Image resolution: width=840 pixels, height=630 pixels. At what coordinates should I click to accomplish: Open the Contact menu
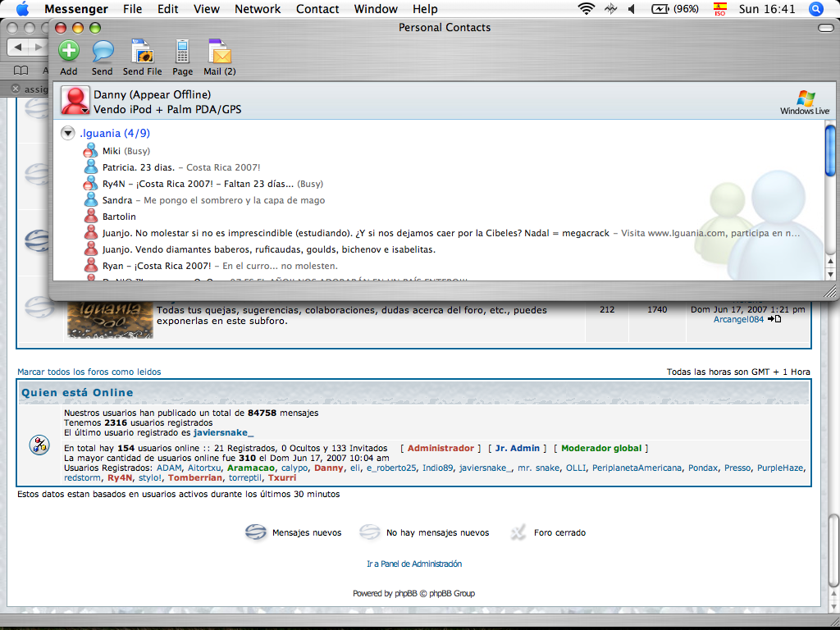(317, 9)
